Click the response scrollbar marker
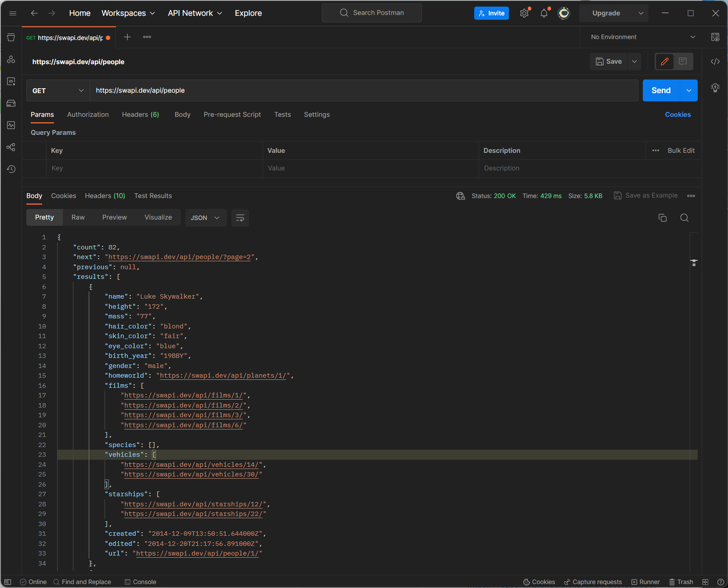The width and height of the screenshot is (728, 588). 694,263
